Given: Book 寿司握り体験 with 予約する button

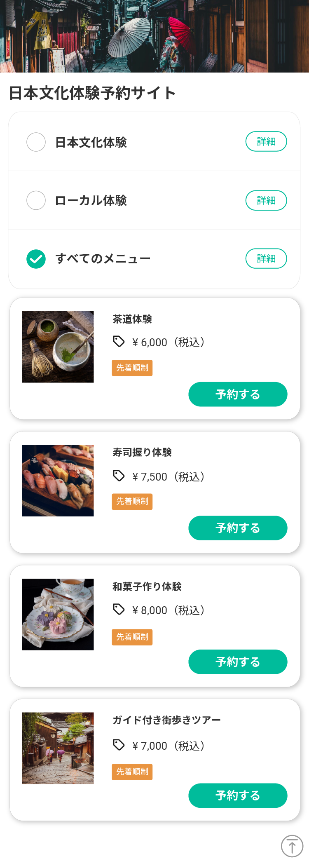Looking at the screenshot, I should (238, 528).
